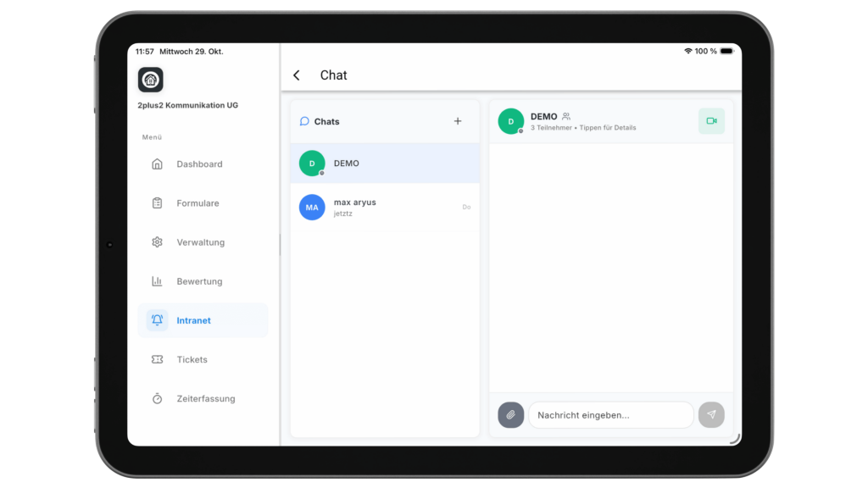The height and width of the screenshot is (488, 868).
Task: Open the max aryus conversation
Action: tap(386, 208)
